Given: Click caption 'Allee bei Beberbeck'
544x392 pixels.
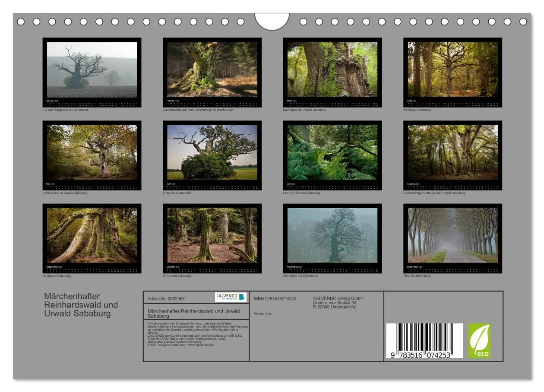Looking at the screenshot, I should click(x=417, y=276).
